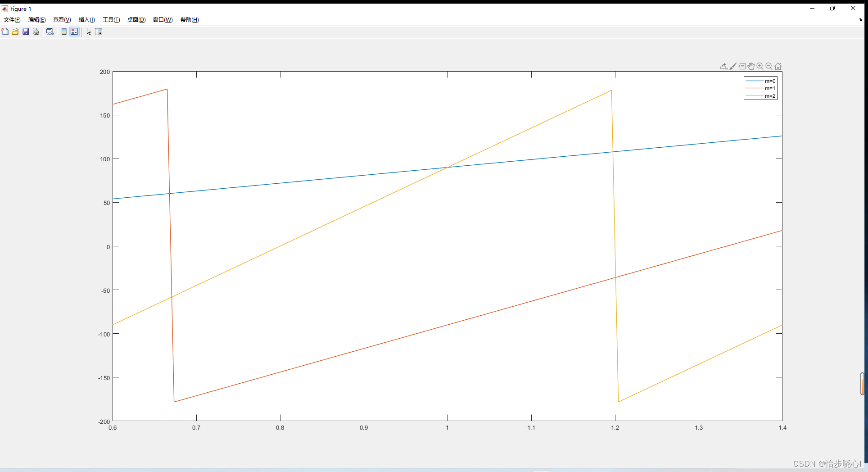Click the y-axis tick label -150
The width and height of the screenshot is (868, 472).
[x=104, y=378]
